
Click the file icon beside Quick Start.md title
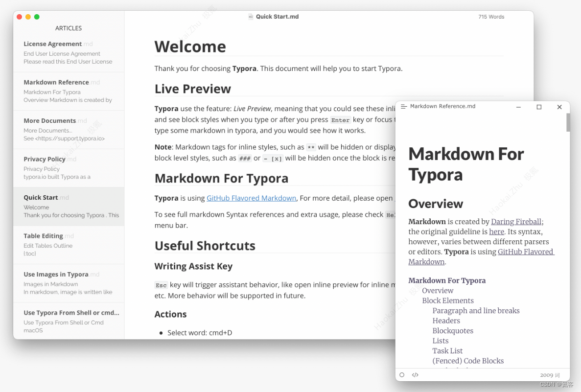click(251, 17)
